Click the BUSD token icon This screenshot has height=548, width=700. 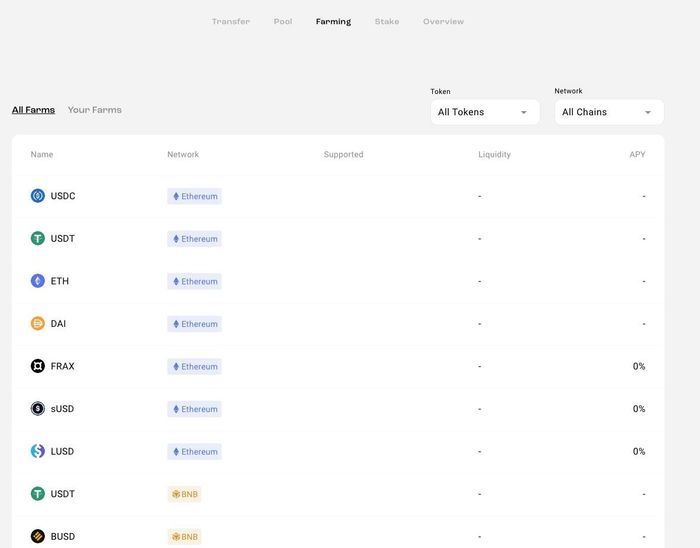(x=38, y=536)
